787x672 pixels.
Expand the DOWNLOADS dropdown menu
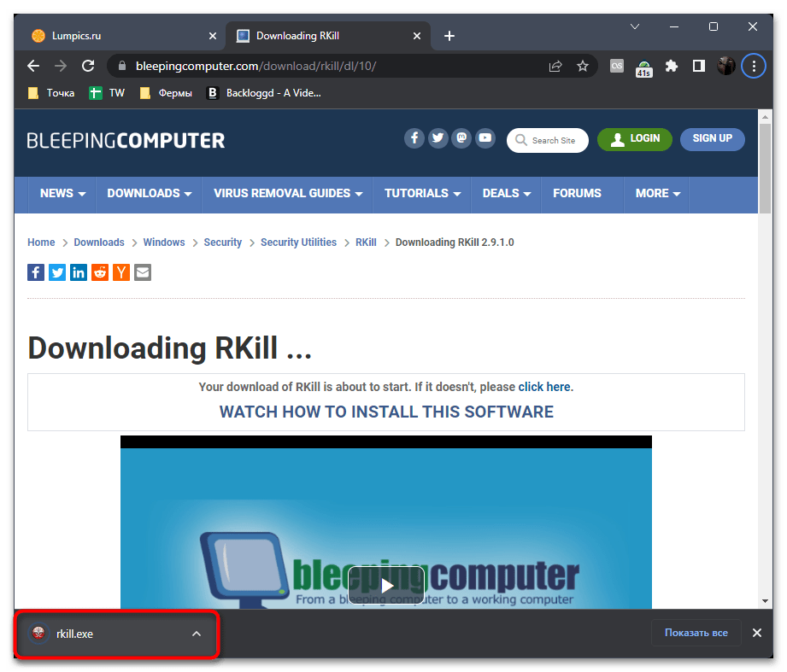[x=149, y=194]
